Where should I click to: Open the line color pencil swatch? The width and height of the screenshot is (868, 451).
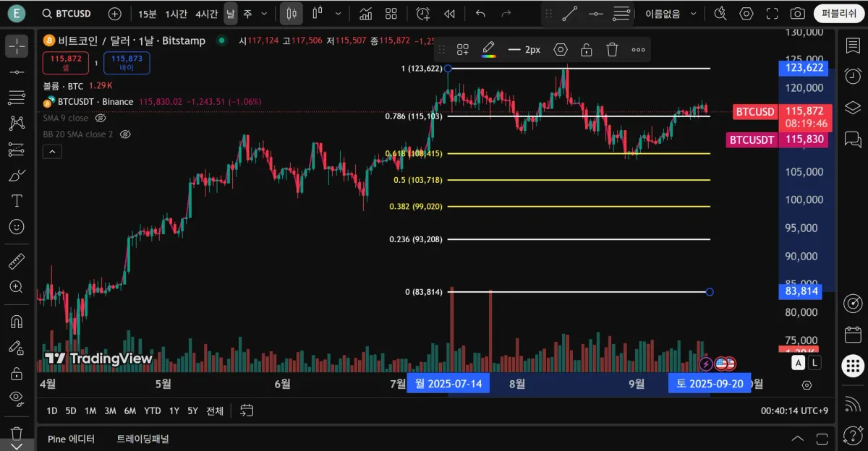[x=489, y=50]
